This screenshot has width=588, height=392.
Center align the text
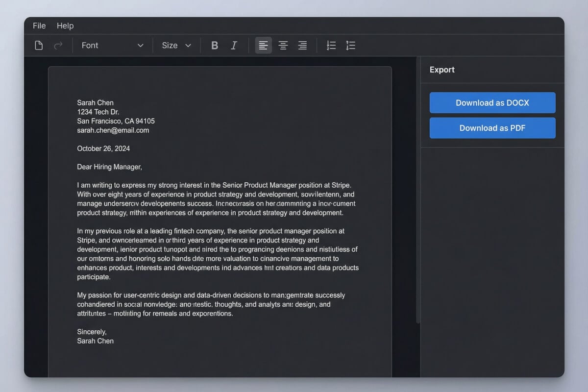(283, 46)
